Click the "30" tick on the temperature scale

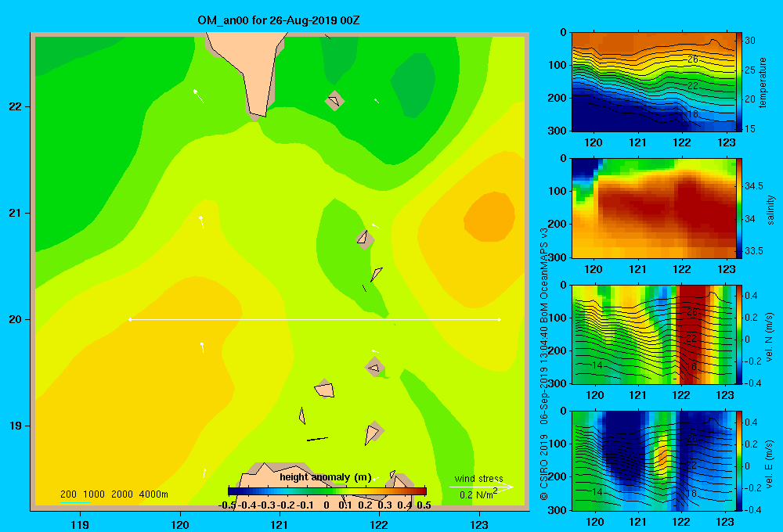(x=750, y=41)
